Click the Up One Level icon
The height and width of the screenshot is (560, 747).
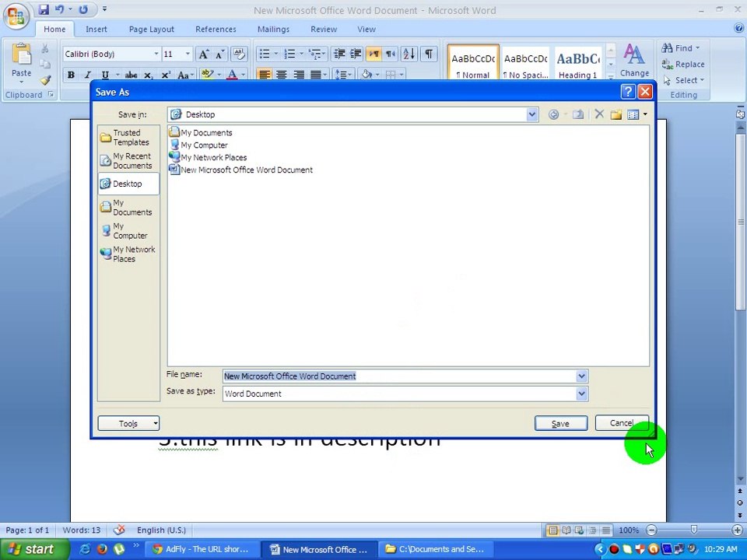[x=578, y=114]
